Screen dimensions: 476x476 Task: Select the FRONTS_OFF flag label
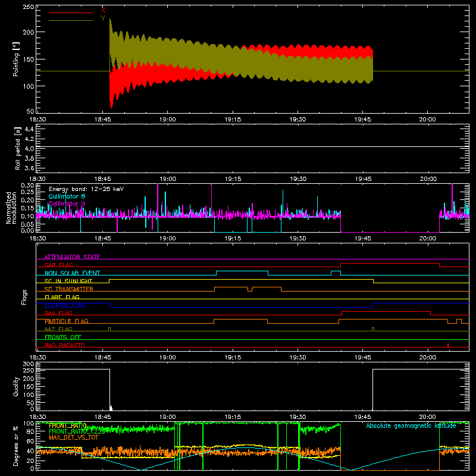click(x=63, y=337)
